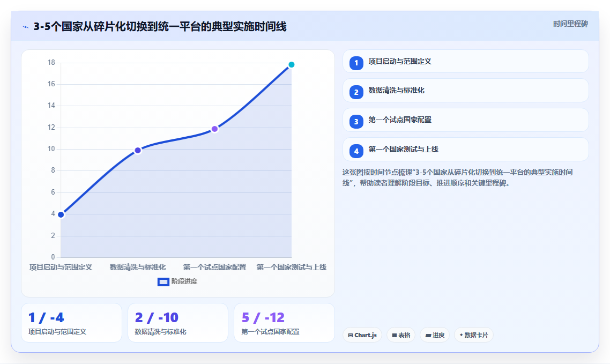Click the lightning icon beside the title
The image size is (610, 364).
pos(26,27)
